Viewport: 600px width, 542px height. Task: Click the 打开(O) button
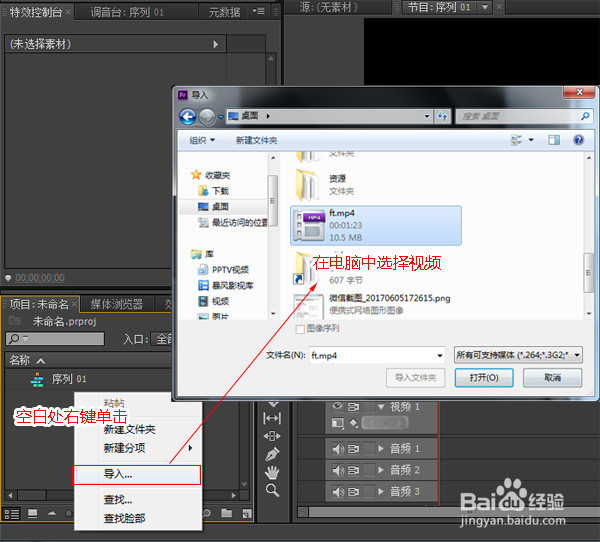(x=484, y=378)
